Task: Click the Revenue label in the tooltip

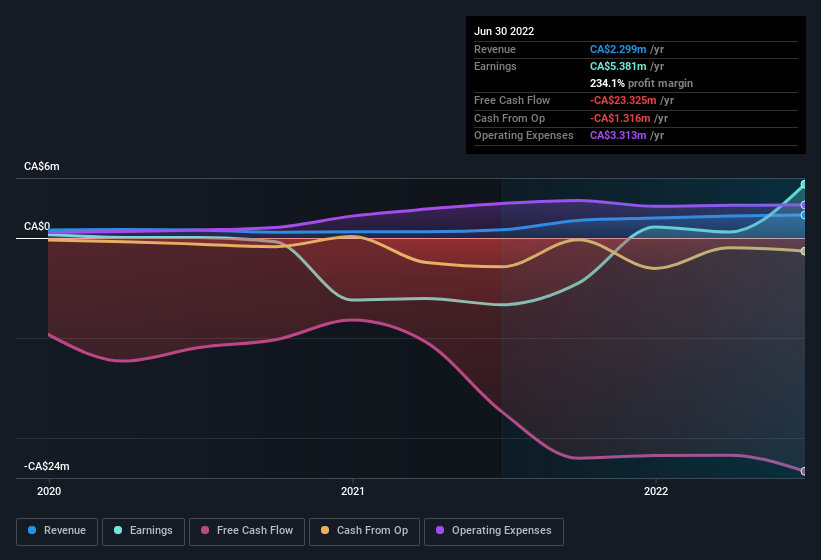Action: click(x=495, y=49)
